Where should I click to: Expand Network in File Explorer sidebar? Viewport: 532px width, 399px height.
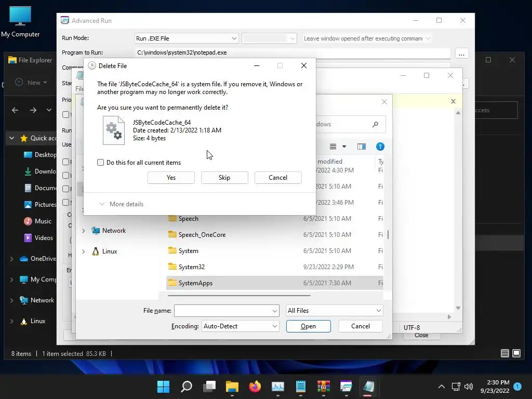[12, 300]
